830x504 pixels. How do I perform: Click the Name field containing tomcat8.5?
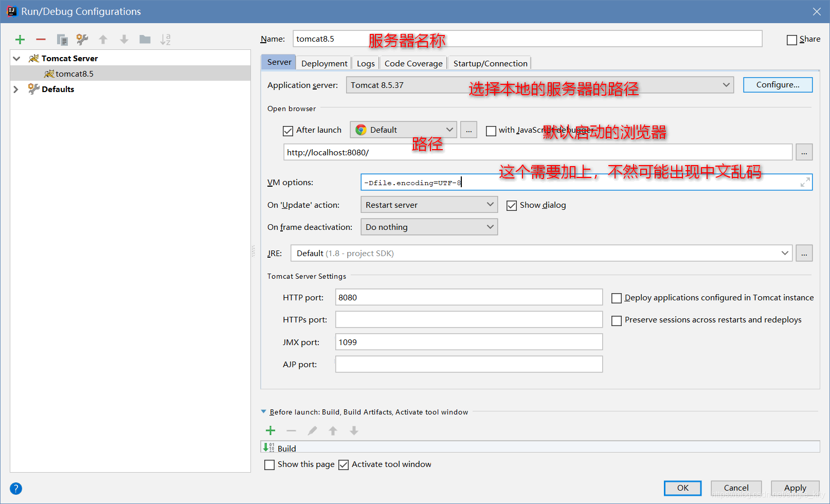[x=528, y=39]
